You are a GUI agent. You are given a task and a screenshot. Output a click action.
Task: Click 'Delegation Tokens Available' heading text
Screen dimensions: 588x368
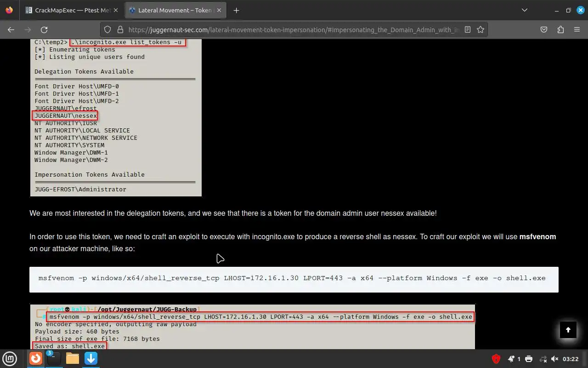(x=84, y=71)
